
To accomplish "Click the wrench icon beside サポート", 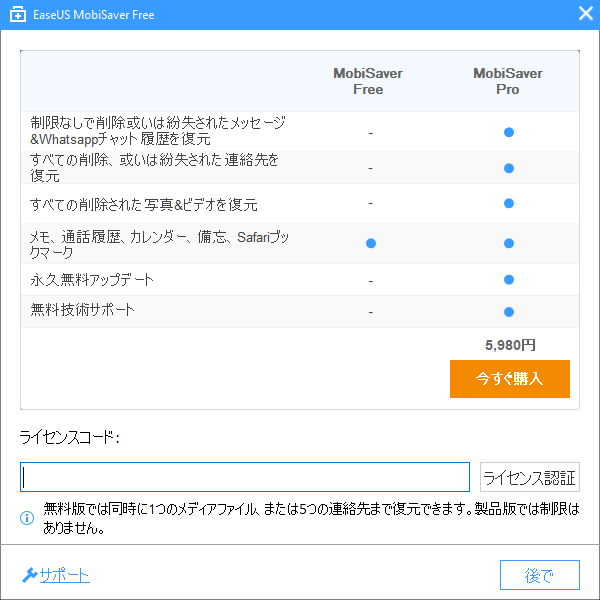I will click(29, 575).
